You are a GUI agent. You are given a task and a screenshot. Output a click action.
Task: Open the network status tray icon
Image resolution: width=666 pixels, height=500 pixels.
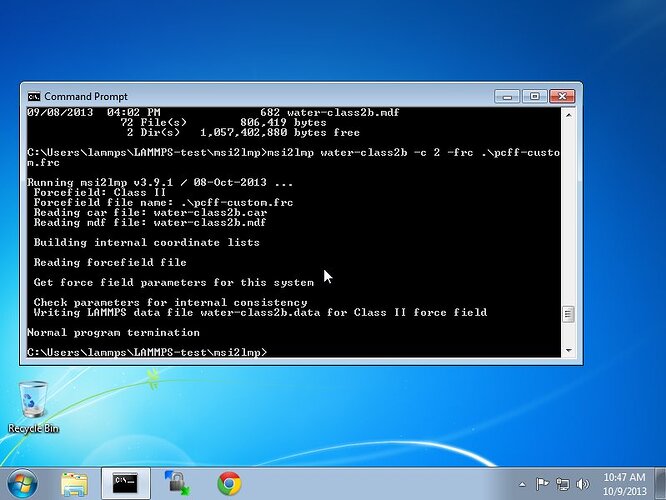point(563,484)
